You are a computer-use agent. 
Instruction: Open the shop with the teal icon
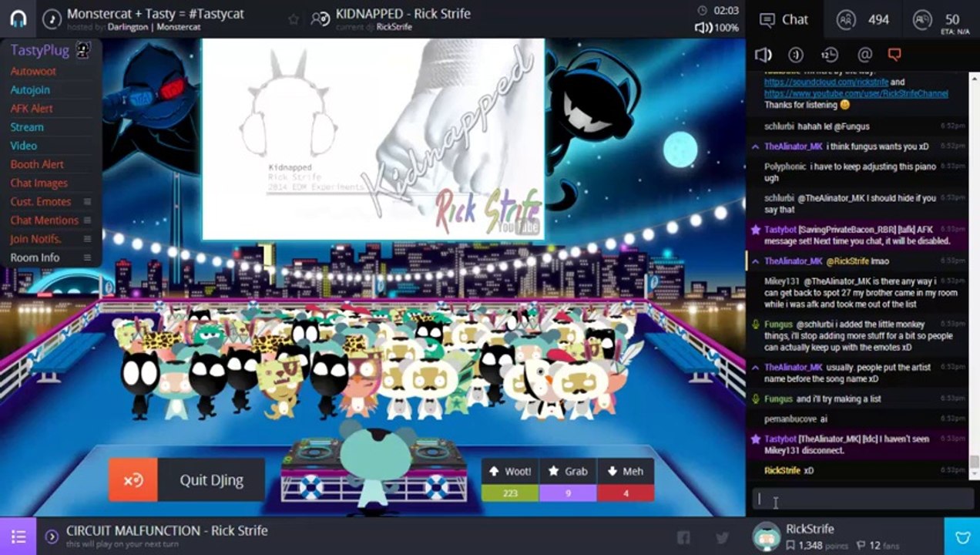point(962,536)
